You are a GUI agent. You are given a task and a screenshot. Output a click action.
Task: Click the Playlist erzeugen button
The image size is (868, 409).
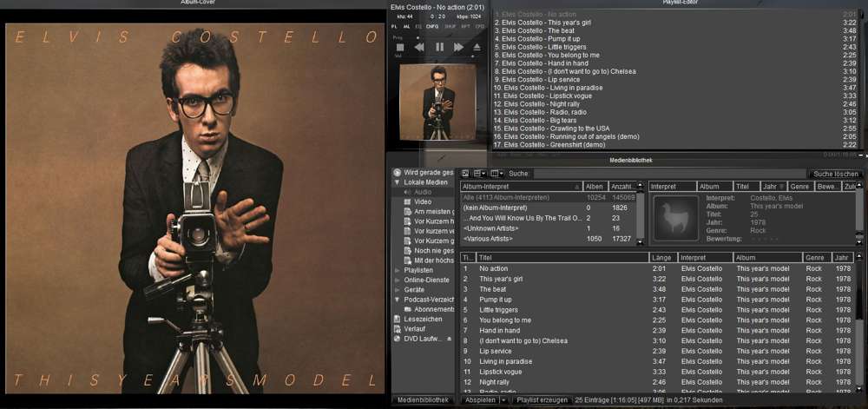click(x=542, y=400)
